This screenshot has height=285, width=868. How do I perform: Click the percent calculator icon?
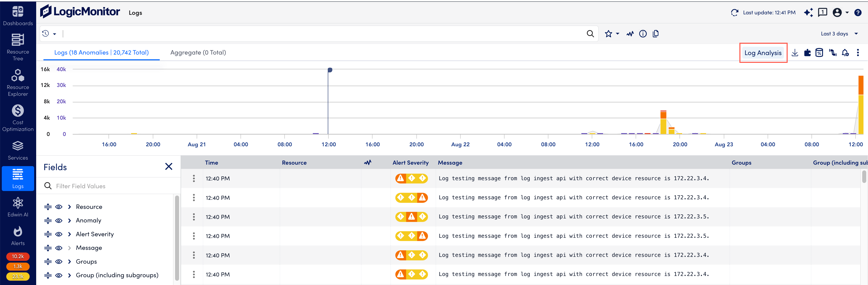[x=819, y=53]
